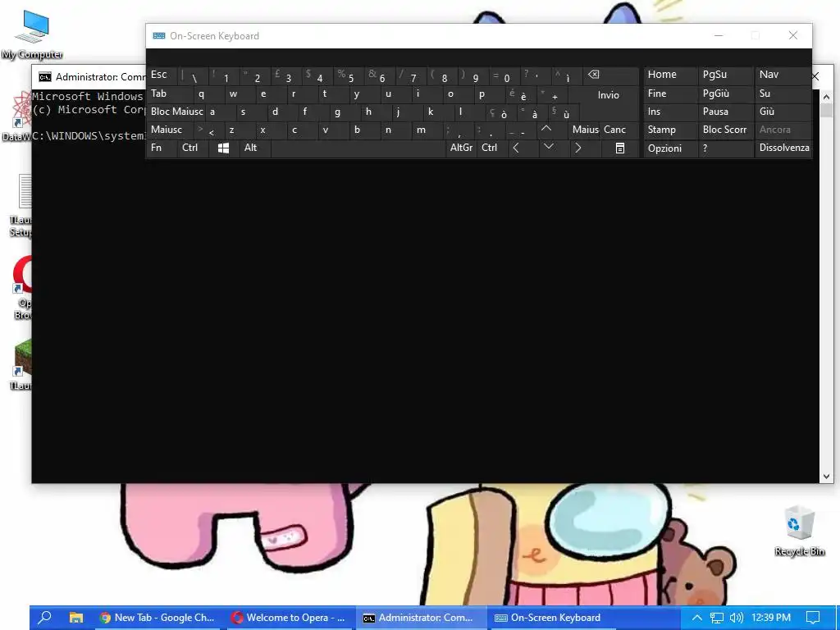The image size is (840, 630).
Task: Toggle the right Ctrl key
Action: (x=492, y=148)
